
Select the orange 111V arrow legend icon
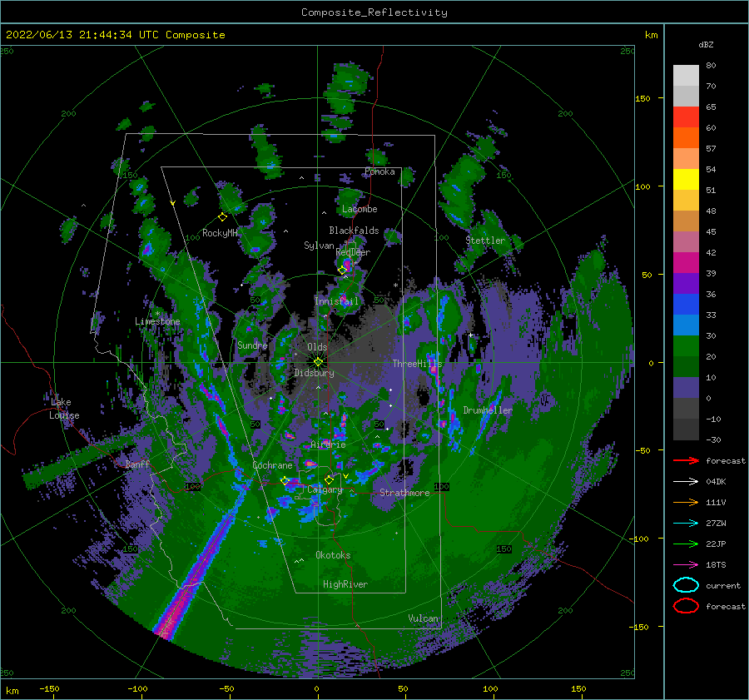[x=686, y=502]
